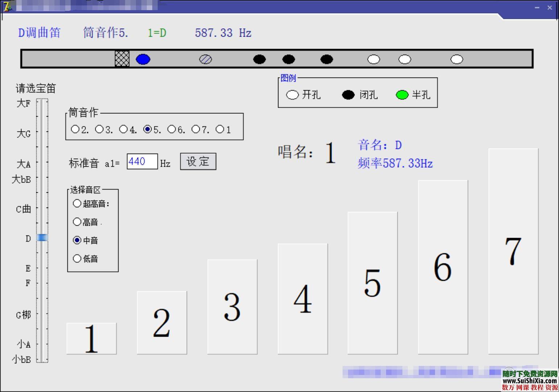Image resolution: width=559 pixels, height=392 pixels.
Task: Click note bar 1
Action: [91, 338]
